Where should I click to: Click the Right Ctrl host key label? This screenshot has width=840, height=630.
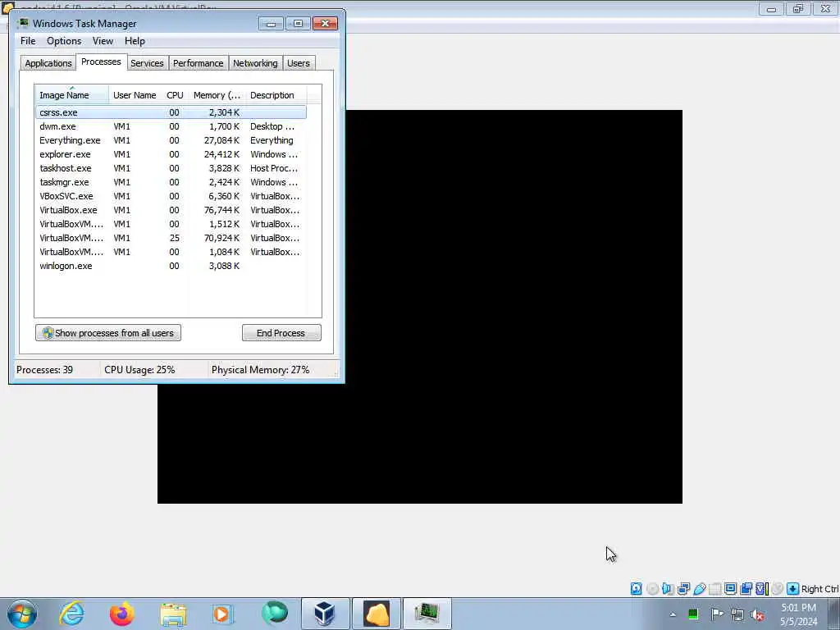(x=819, y=589)
